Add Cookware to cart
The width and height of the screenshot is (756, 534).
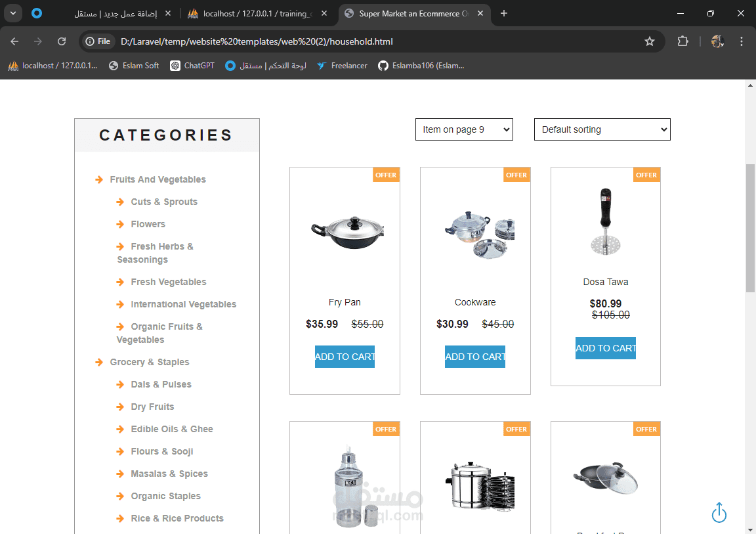475,357
